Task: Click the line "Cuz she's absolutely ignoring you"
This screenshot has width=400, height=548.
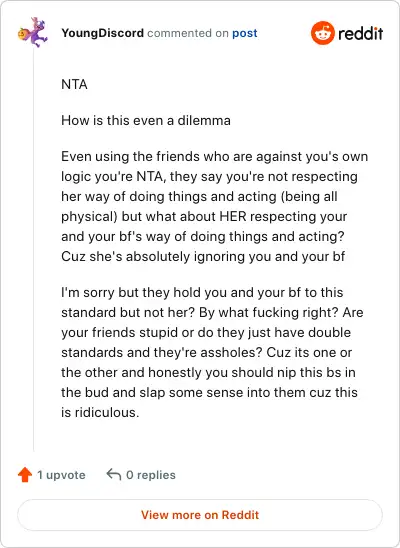Action: point(203,257)
